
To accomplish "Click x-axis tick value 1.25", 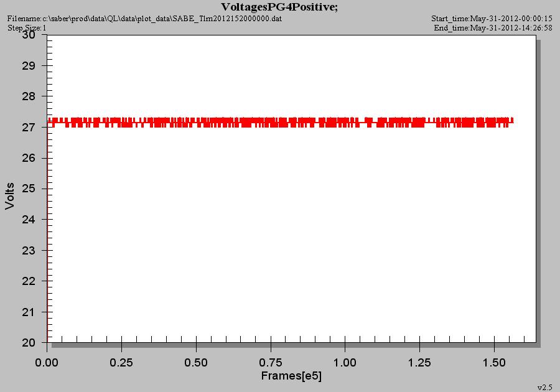I will [419, 363].
